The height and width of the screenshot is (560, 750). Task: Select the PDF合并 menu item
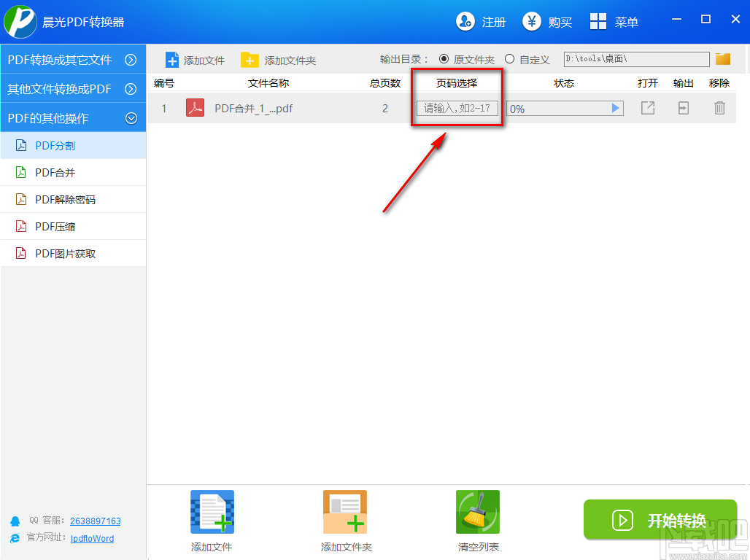point(73,173)
